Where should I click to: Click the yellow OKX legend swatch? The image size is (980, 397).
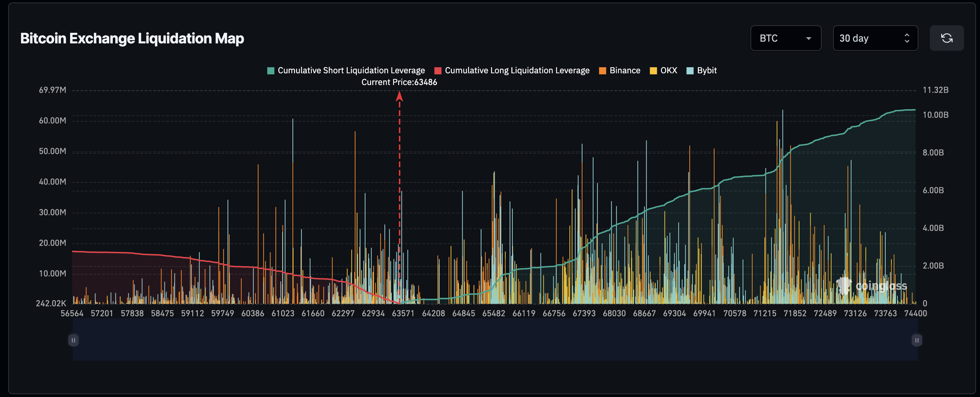pyautogui.click(x=653, y=71)
